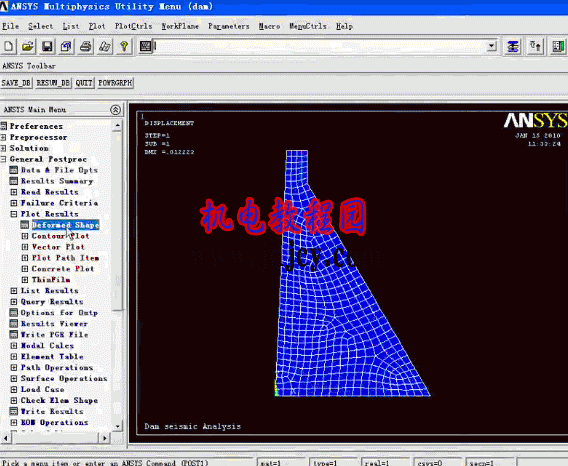Open the command input dropdown arrow
This screenshot has height=466, width=568.
(x=492, y=46)
